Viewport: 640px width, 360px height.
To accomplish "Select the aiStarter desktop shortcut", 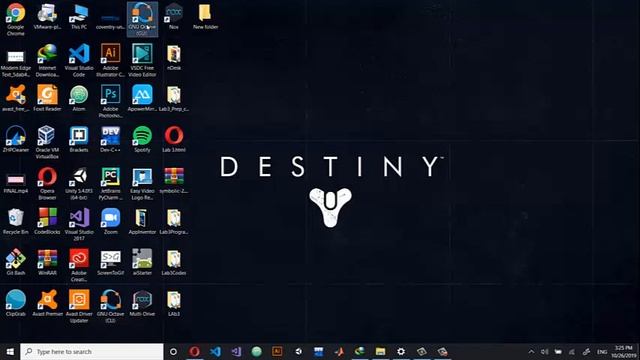I will pos(142,262).
